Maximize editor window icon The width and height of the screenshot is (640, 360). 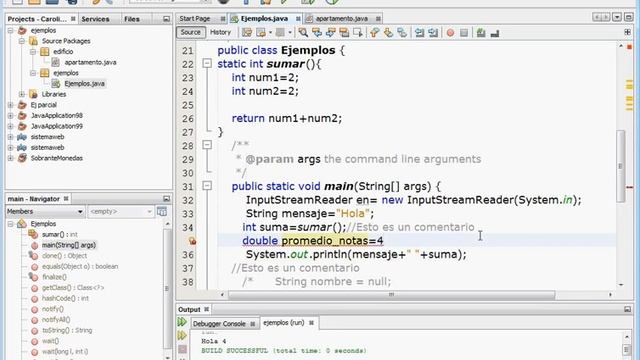629,17
